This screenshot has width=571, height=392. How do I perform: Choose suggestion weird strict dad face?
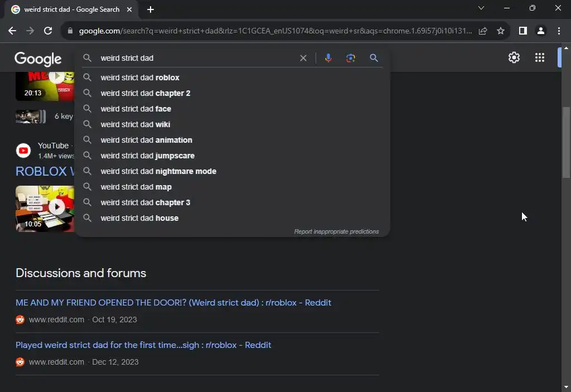click(233, 109)
